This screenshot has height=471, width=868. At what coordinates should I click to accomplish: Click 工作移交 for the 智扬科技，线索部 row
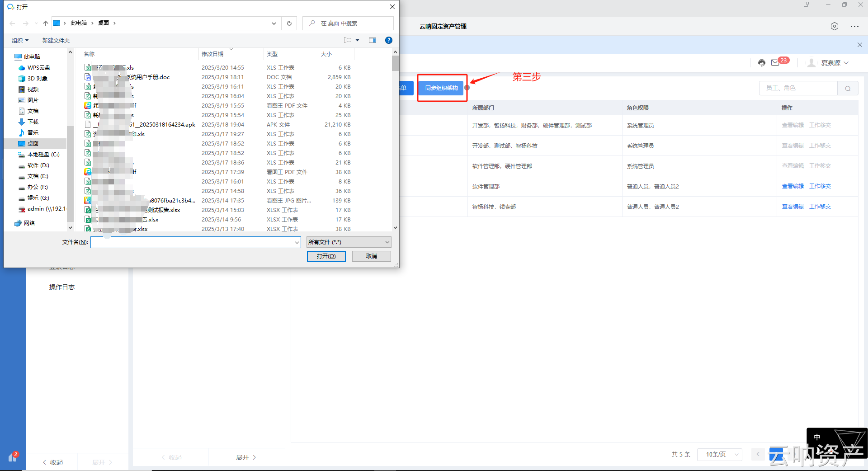[820, 207]
